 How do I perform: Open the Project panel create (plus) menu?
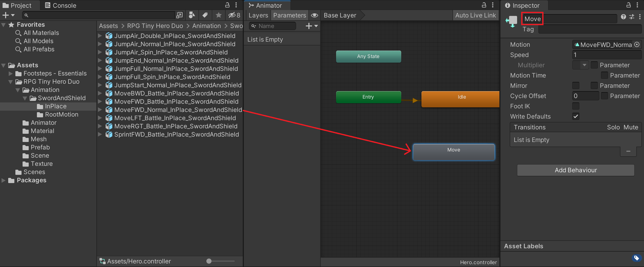[8, 15]
